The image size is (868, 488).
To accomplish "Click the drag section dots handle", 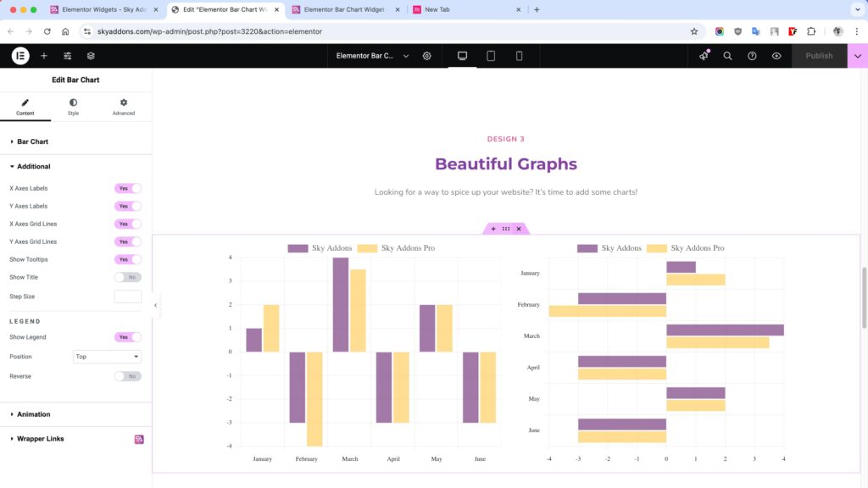I will tap(506, 229).
